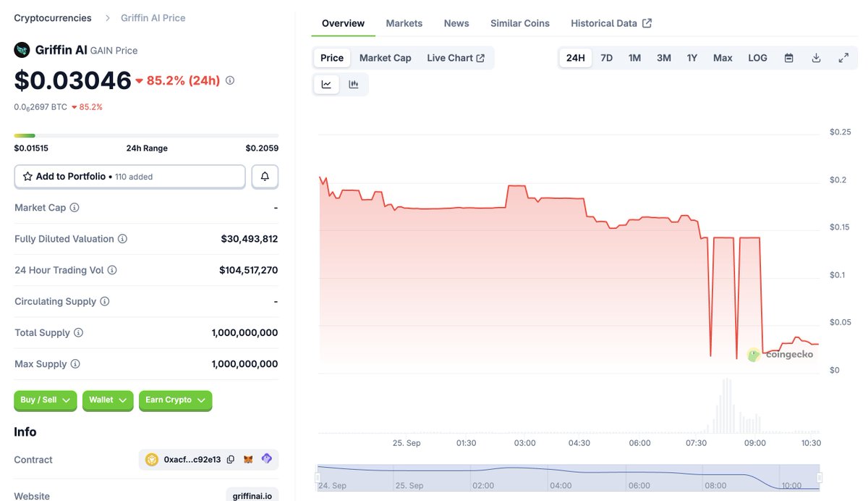The height and width of the screenshot is (501, 868).
Task: Expand the chart to fullscreen
Action: [x=843, y=58]
